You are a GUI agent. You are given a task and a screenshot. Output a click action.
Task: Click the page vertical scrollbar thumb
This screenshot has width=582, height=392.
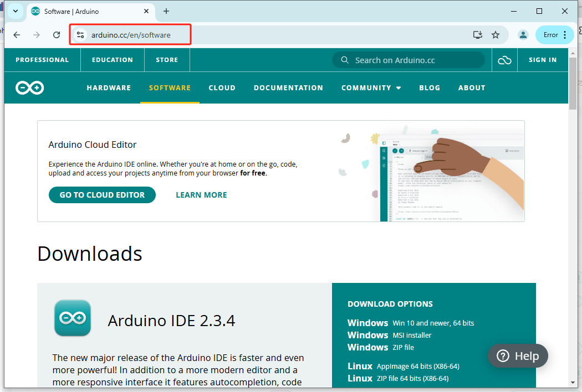coord(573,84)
